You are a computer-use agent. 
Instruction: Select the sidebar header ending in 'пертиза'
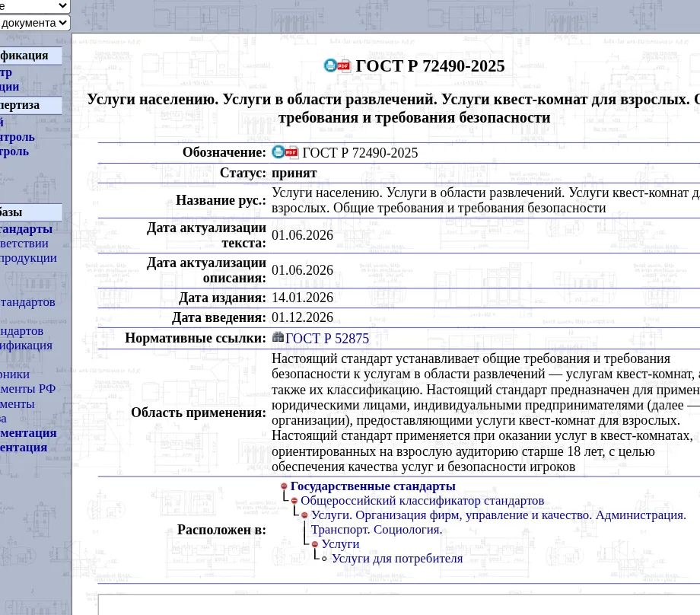[x=30, y=105]
